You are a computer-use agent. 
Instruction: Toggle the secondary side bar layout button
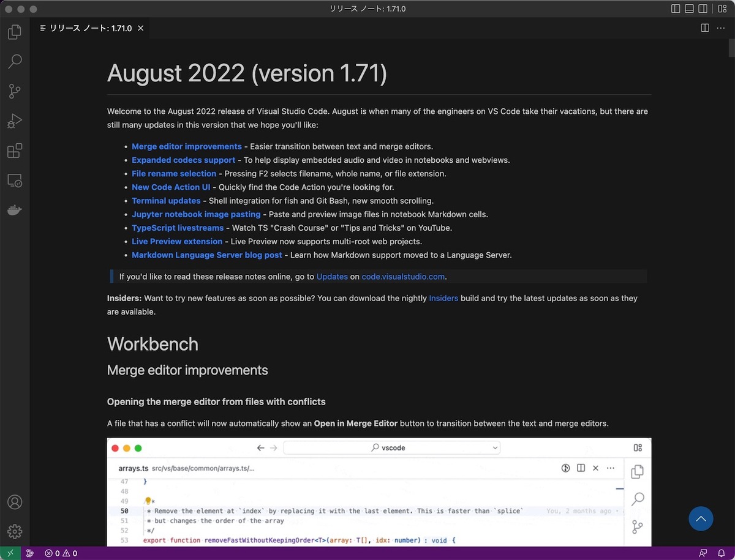[x=703, y=9]
